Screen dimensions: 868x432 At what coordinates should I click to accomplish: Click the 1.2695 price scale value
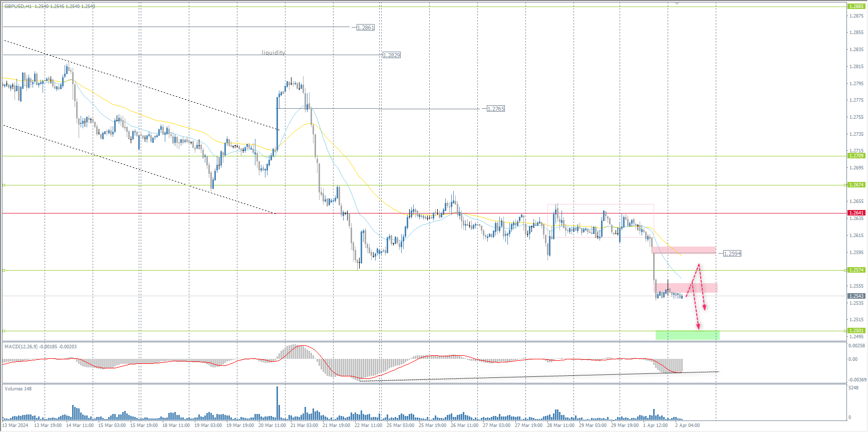point(857,168)
